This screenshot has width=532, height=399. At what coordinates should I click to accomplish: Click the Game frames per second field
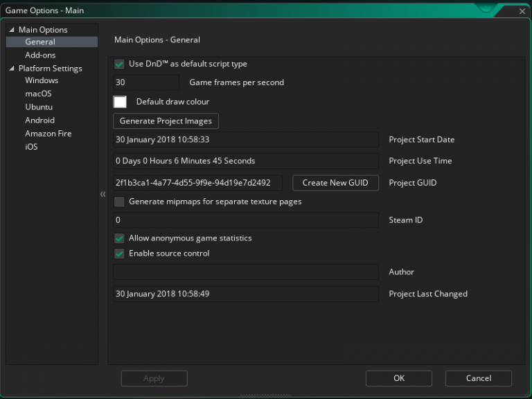[x=146, y=82]
